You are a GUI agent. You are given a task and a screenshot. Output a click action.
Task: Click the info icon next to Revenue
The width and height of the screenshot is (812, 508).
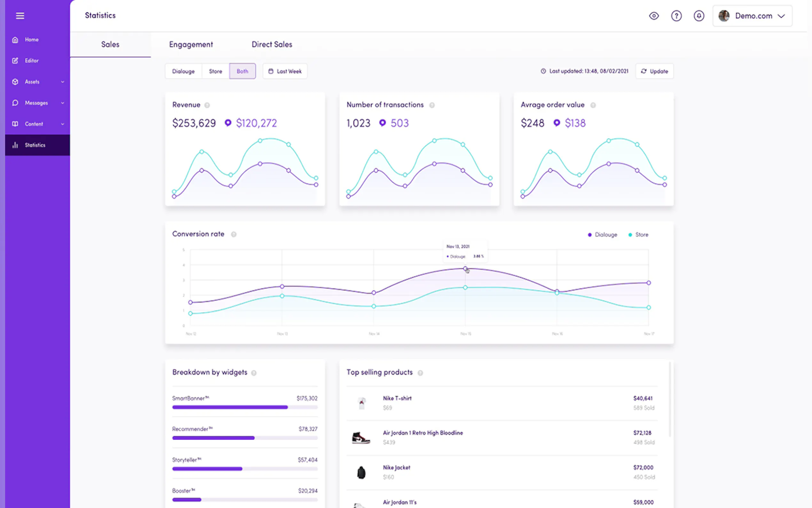(207, 105)
